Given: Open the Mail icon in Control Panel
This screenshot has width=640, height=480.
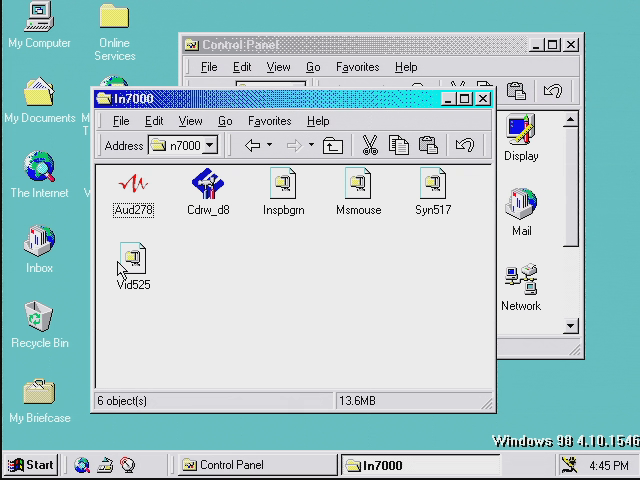Looking at the screenshot, I should pos(521,204).
